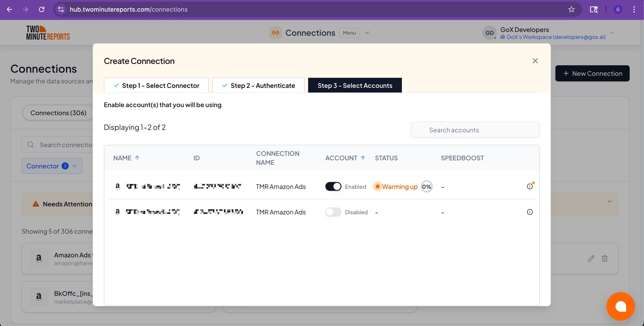Go to Step 2 - Authenticate tab
The image size is (644, 326).
[258, 85]
